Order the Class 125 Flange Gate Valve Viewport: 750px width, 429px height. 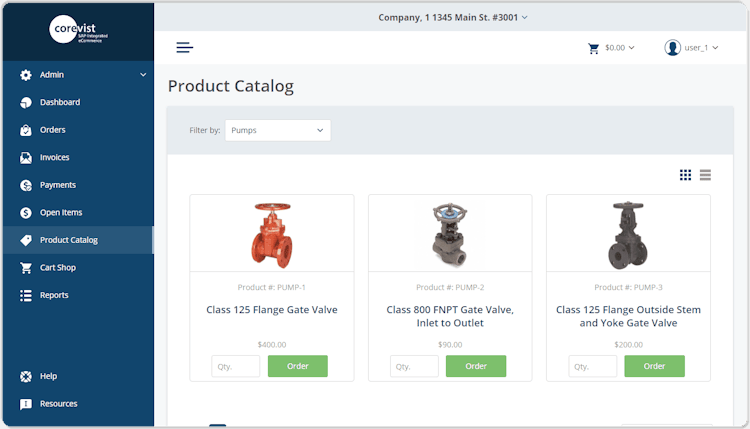(297, 366)
